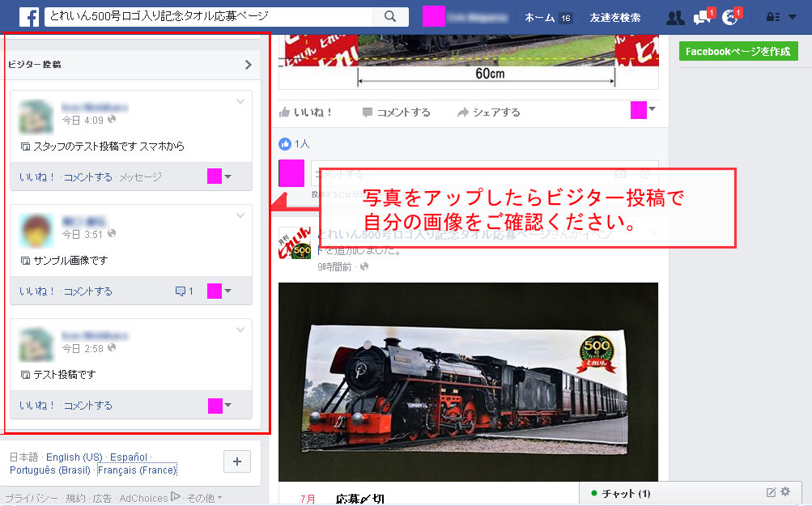Click avatar of the 今日 2:58 poster

pos(36,345)
